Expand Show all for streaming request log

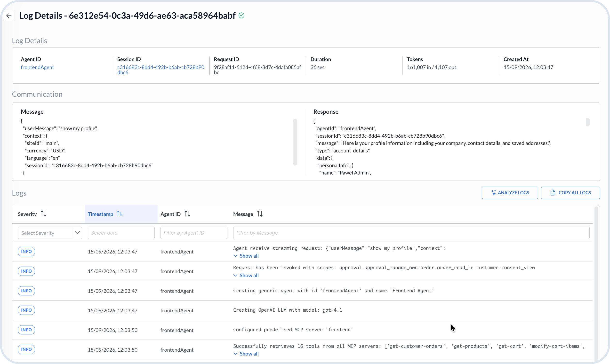coord(246,256)
